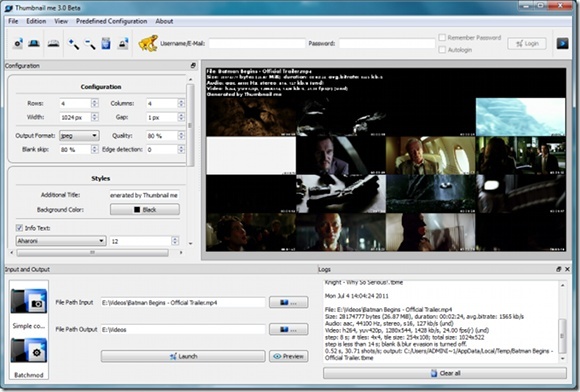The image size is (580, 392).
Task: Open the Output Format jpeg dropdown
Action: click(79, 136)
